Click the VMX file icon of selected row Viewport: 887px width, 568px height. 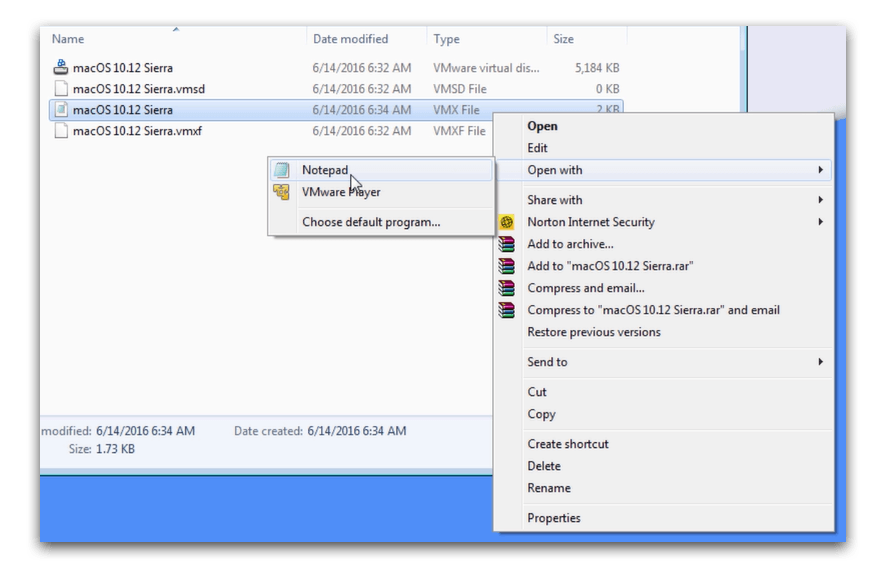(x=61, y=110)
